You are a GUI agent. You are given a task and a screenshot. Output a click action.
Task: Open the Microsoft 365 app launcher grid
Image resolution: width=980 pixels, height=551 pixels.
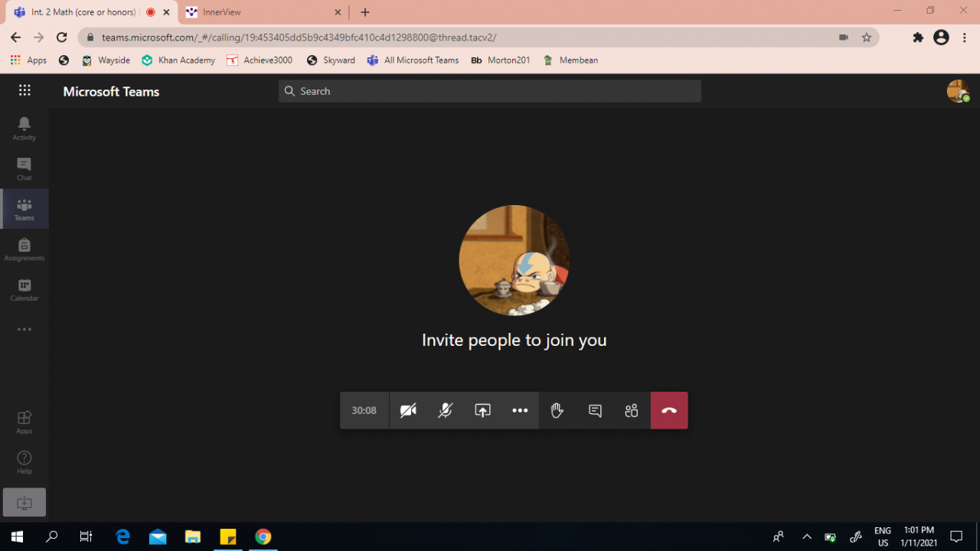click(24, 91)
